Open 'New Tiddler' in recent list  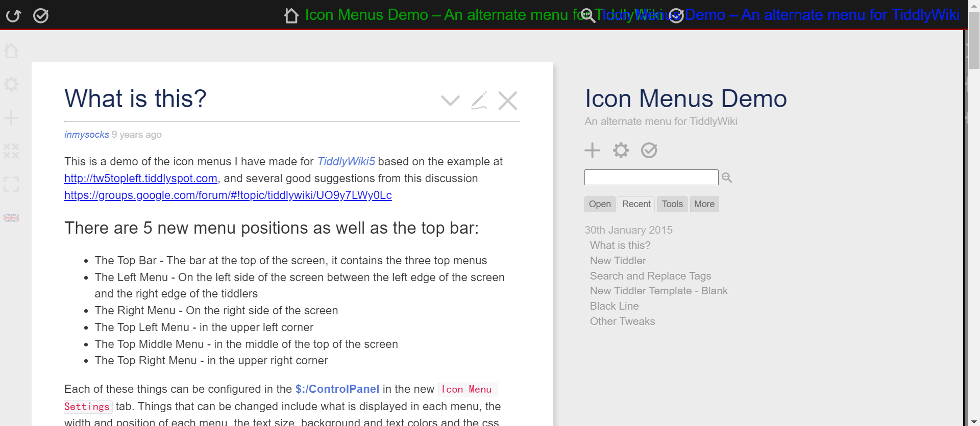pos(618,261)
